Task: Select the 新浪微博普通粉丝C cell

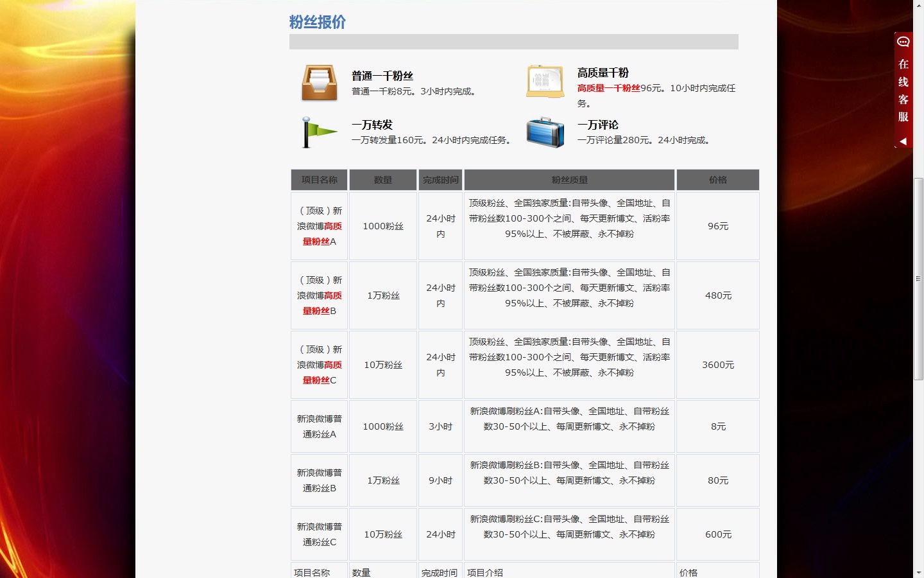Action: (319, 534)
